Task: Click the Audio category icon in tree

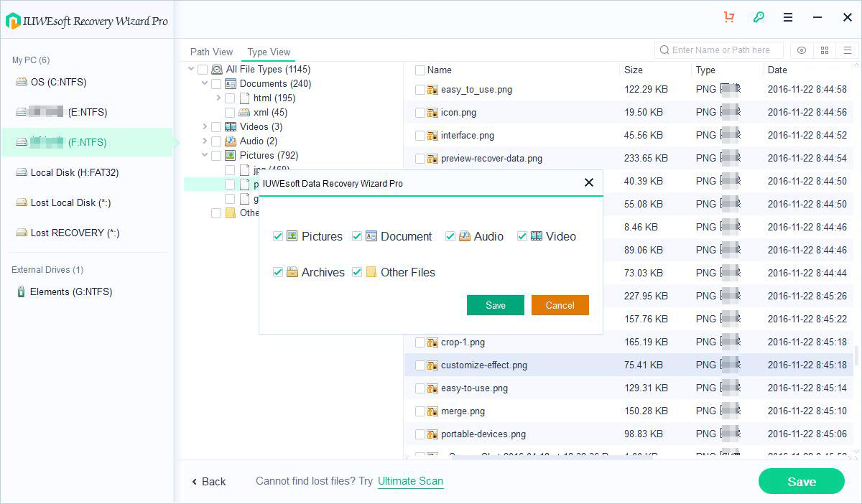Action: 231,141
